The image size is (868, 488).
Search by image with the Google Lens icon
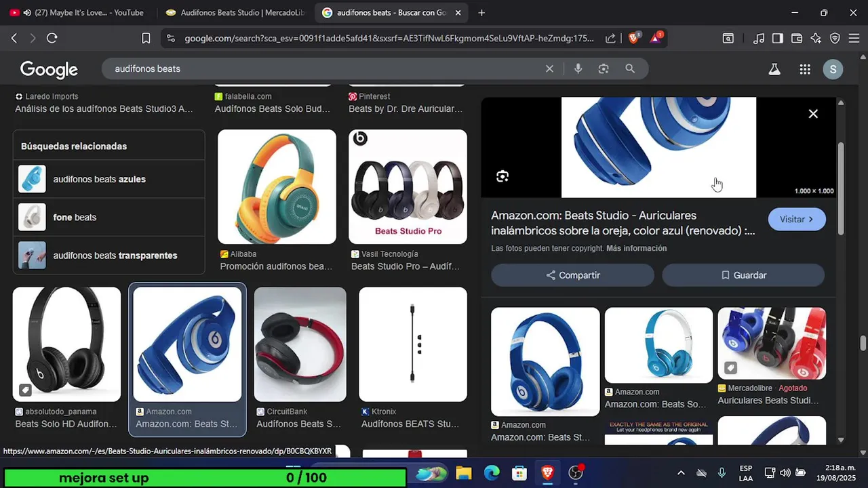(604, 68)
